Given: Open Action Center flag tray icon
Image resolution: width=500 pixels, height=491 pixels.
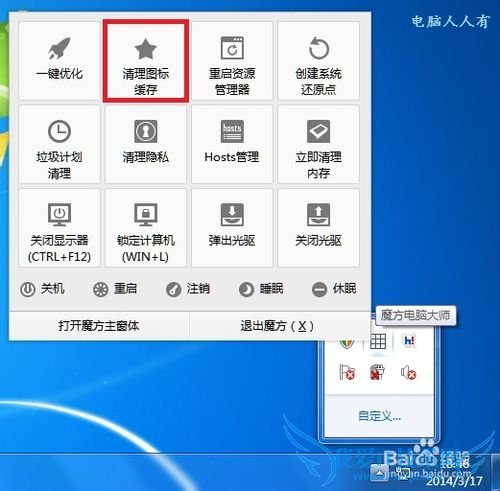Looking at the screenshot, I should point(347,372).
